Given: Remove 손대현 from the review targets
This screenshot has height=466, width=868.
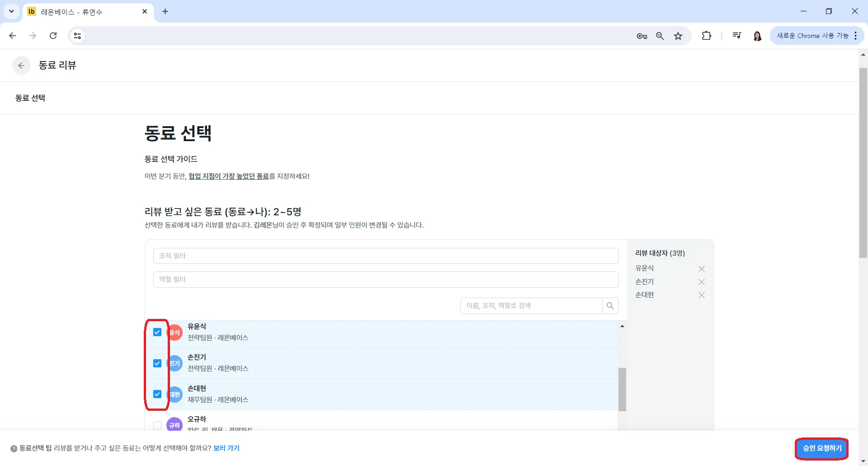Looking at the screenshot, I should [702, 295].
